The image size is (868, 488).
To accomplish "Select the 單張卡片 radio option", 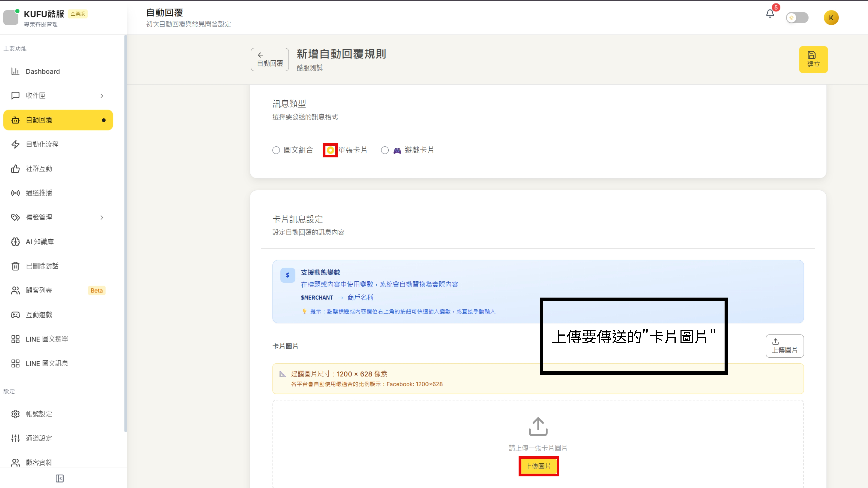I will pos(330,150).
